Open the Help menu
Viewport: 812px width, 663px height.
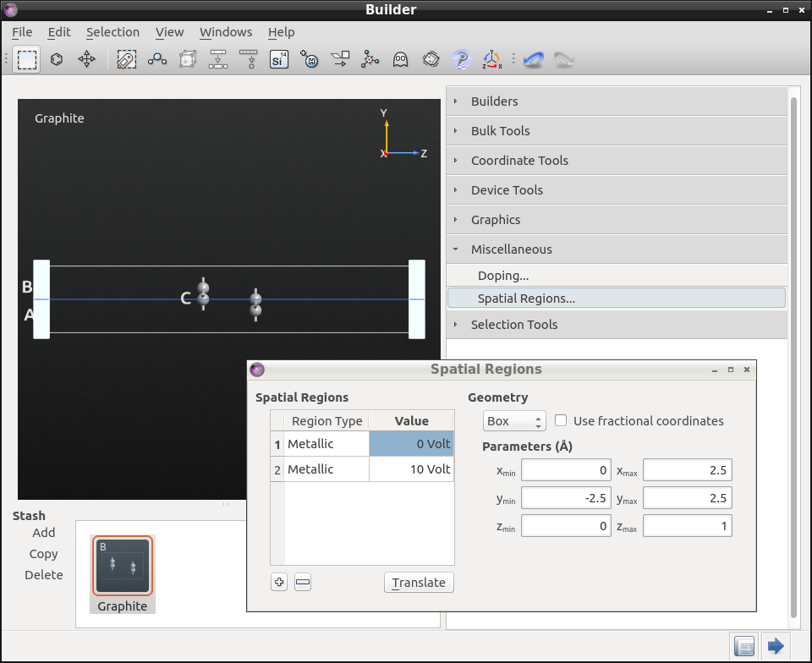[x=281, y=32]
